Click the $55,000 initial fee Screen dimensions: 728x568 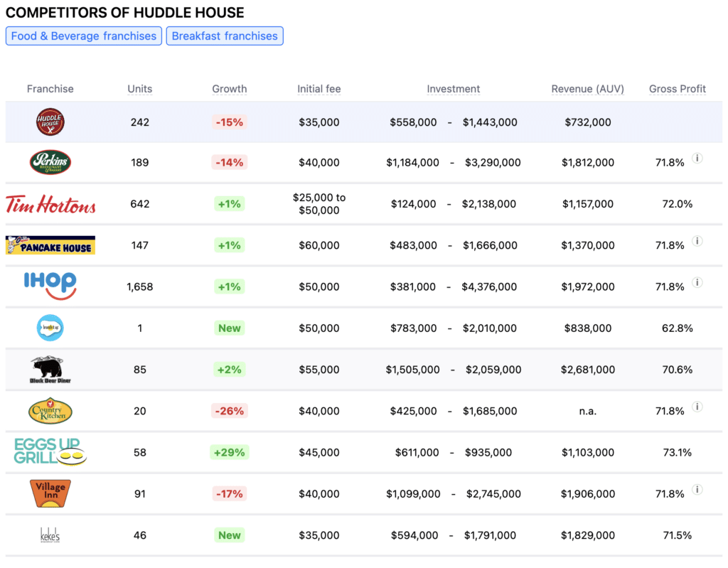click(x=319, y=370)
